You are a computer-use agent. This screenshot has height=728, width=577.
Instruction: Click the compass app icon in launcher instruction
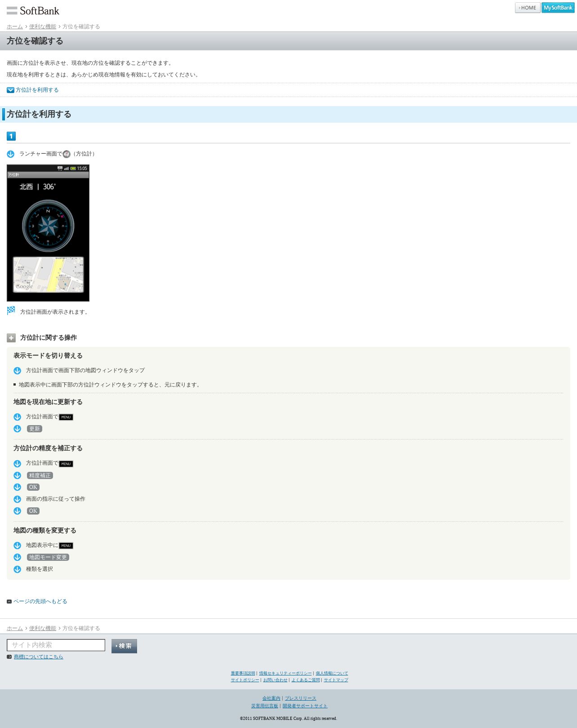click(x=67, y=154)
